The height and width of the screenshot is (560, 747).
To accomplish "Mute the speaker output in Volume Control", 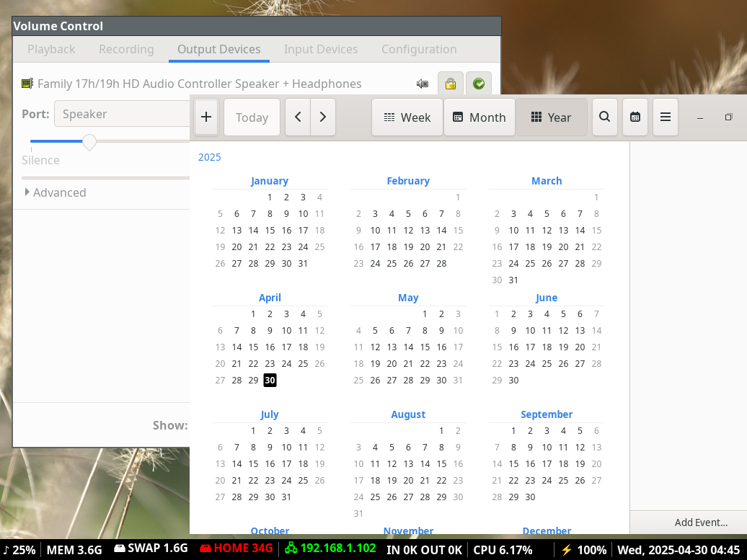I will click(422, 84).
